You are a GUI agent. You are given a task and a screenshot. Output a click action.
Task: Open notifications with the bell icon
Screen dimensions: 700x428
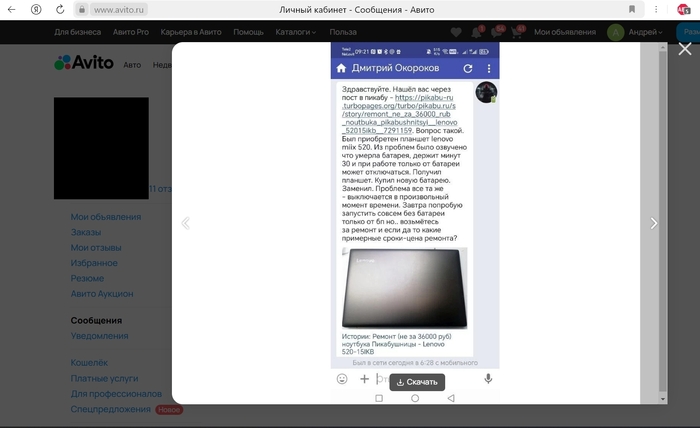(476, 32)
